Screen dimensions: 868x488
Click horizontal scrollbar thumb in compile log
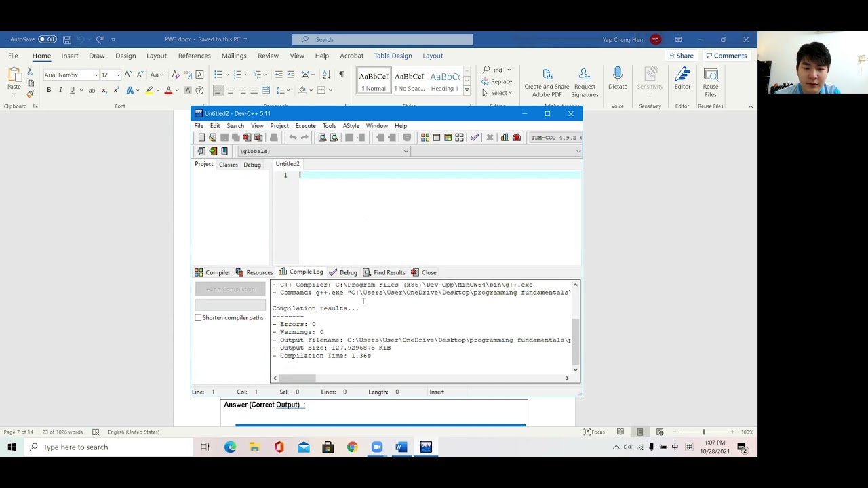point(297,378)
